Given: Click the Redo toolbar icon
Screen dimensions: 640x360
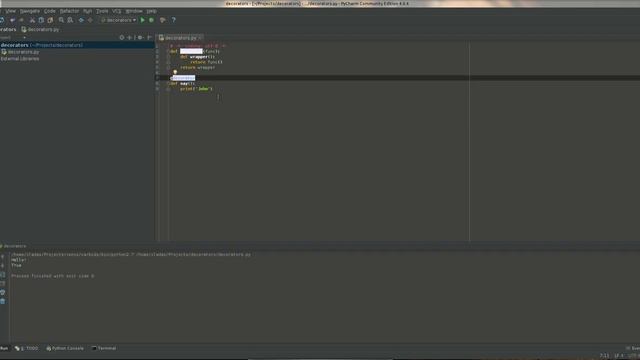Looking at the screenshot, I should click(x=21, y=20).
